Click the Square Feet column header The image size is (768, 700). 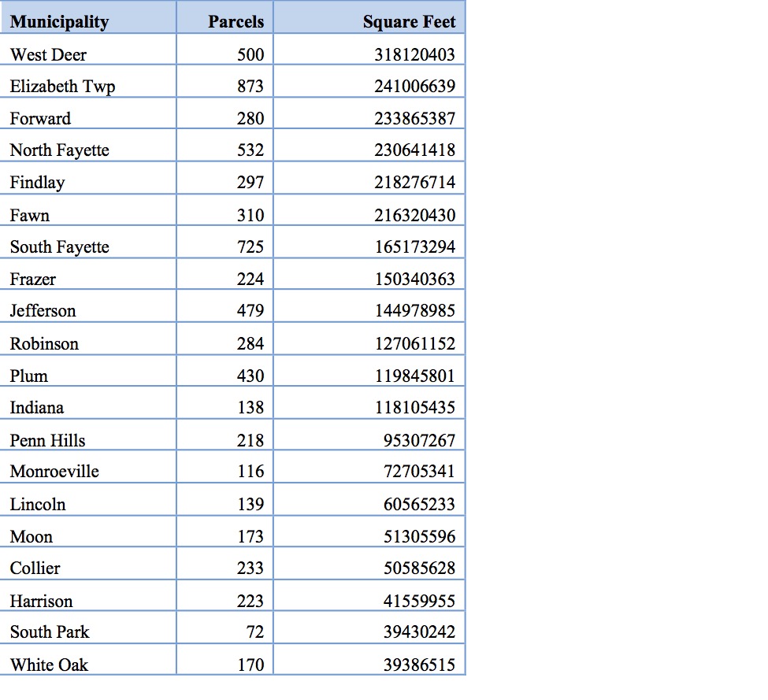[x=409, y=21]
